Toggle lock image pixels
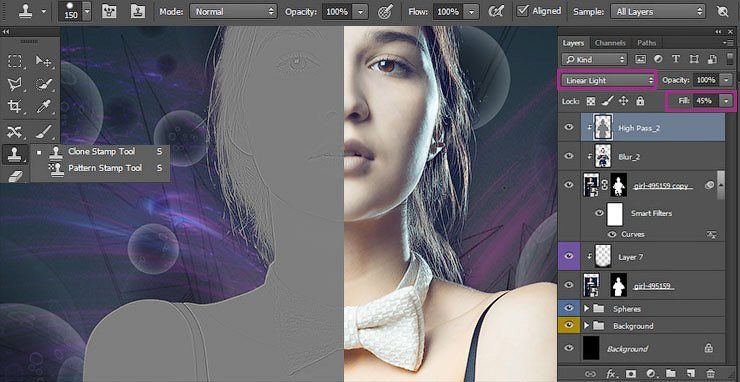Screen dimensions: 740x382 (x=607, y=101)
